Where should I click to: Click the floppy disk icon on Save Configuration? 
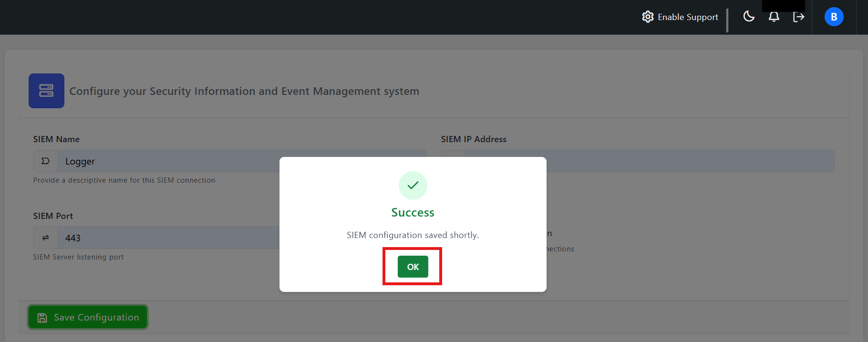point(42,318)
